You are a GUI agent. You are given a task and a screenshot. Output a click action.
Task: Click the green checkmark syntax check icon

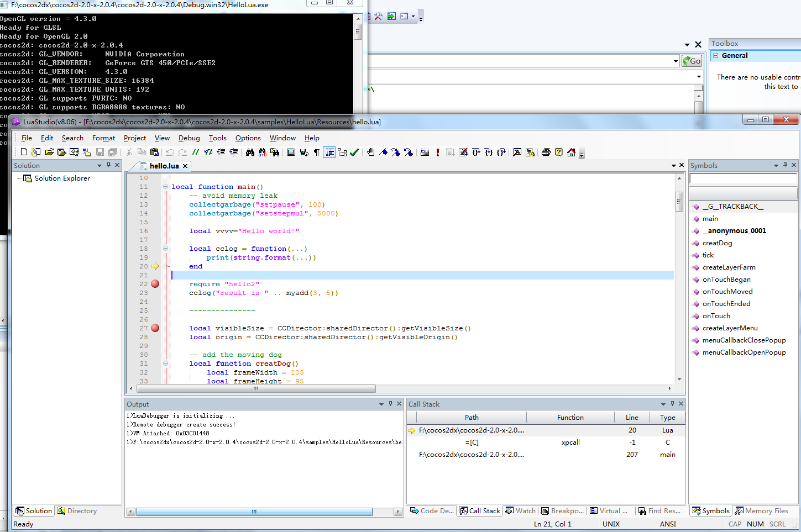click(x=354, y=152)
